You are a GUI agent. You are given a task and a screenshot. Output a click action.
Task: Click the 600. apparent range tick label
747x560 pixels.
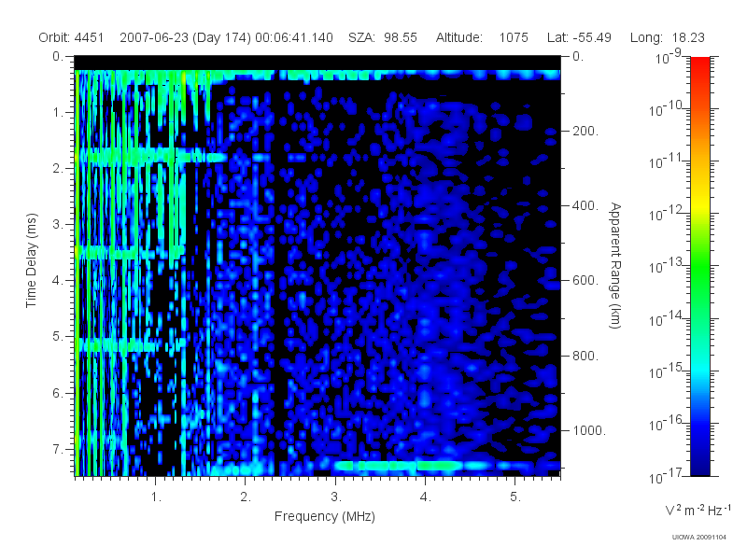585,281
